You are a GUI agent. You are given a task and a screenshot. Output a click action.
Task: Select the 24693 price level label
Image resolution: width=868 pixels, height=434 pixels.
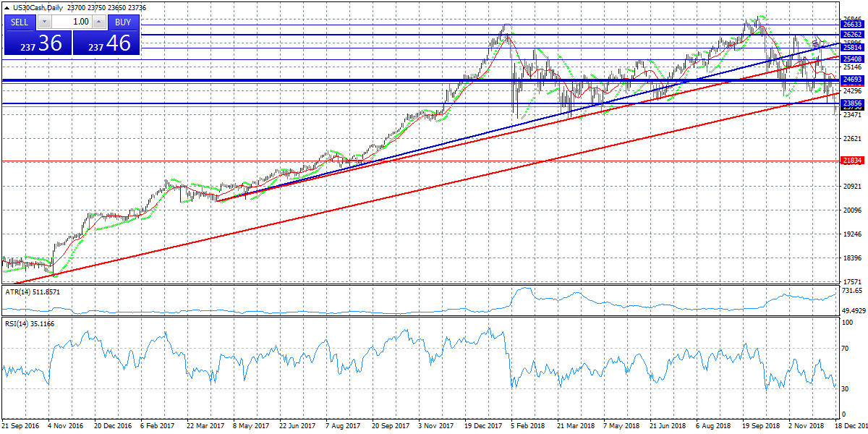click(x=852, y=80)
